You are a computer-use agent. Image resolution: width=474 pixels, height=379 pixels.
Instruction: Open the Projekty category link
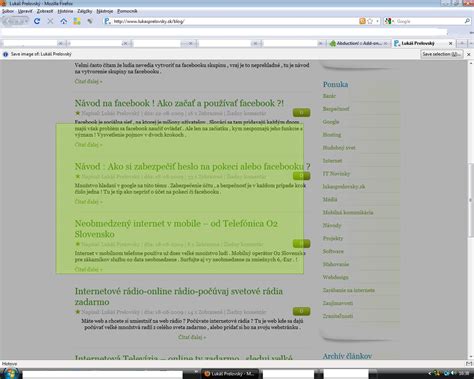pos(333,238)
